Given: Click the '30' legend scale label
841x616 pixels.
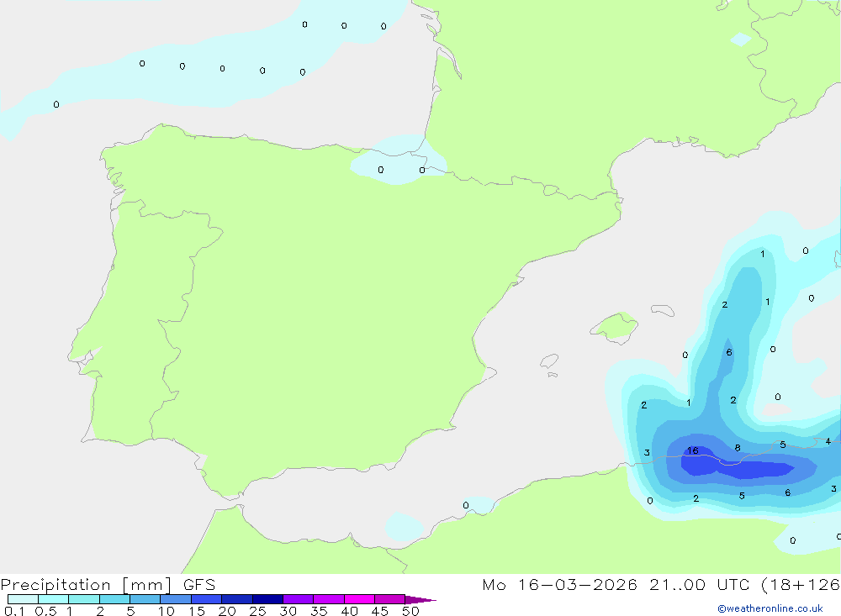Looking at the screenshot, I should 288,611.
